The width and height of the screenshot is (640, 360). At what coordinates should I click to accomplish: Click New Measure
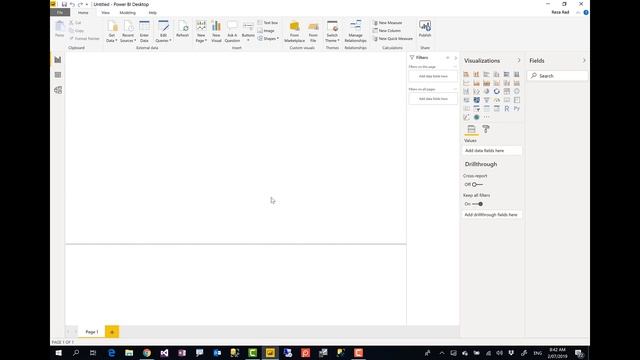click(x=387, y=23)
